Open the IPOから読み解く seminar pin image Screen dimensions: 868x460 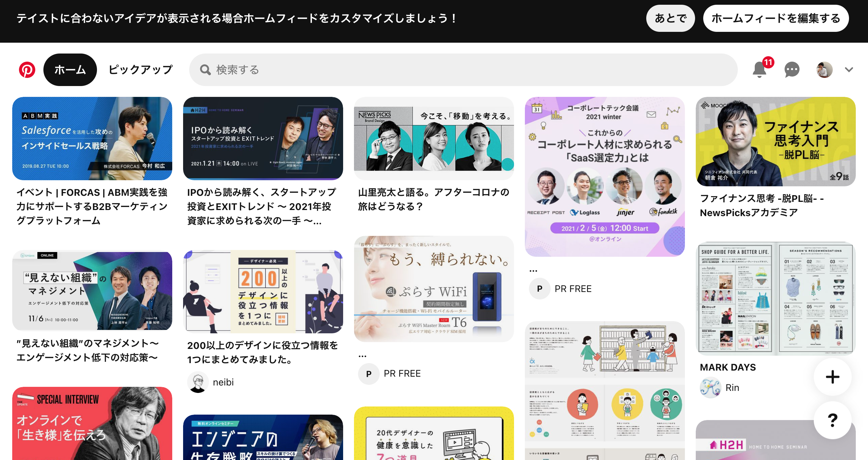point(263,138)
